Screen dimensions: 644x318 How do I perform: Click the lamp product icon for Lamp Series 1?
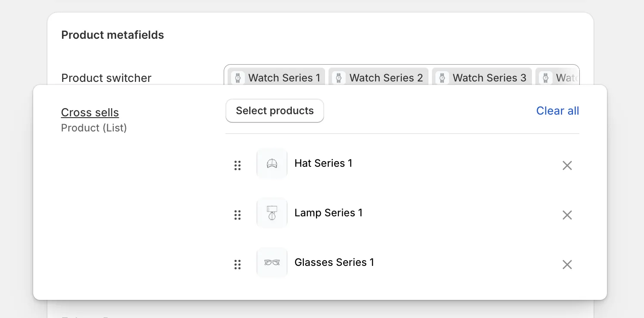[x=272, y=213]
